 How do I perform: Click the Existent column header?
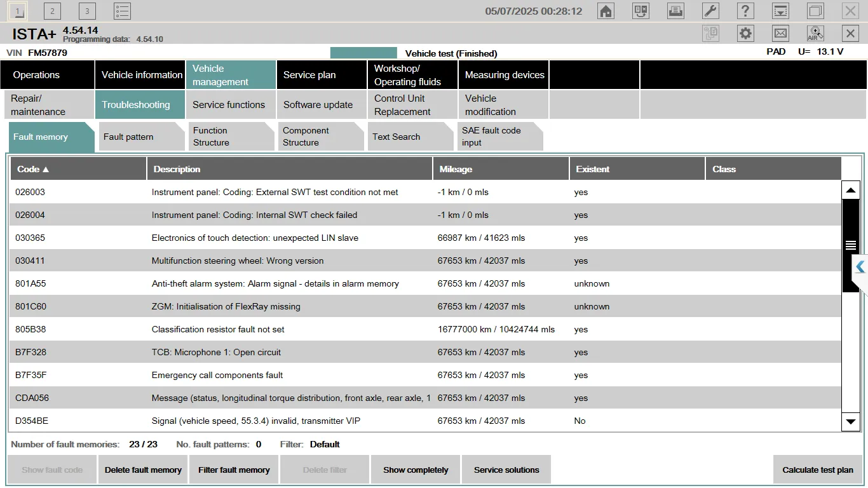(637, 169)
